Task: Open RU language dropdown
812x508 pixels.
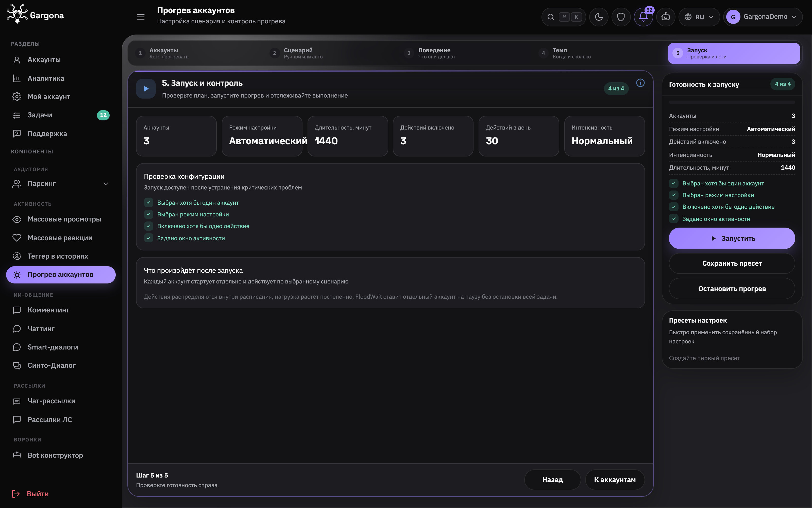Action: (x=699, y=17)
